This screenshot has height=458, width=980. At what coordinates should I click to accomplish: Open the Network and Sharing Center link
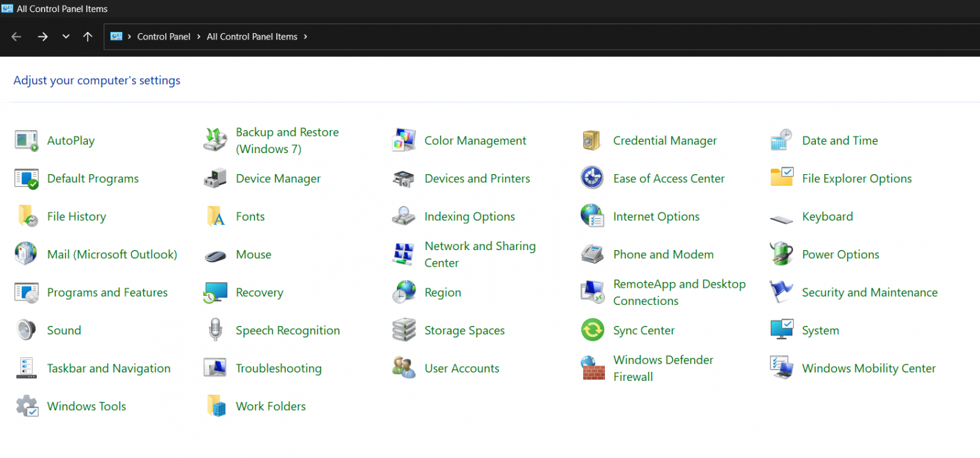coord(480,255)
